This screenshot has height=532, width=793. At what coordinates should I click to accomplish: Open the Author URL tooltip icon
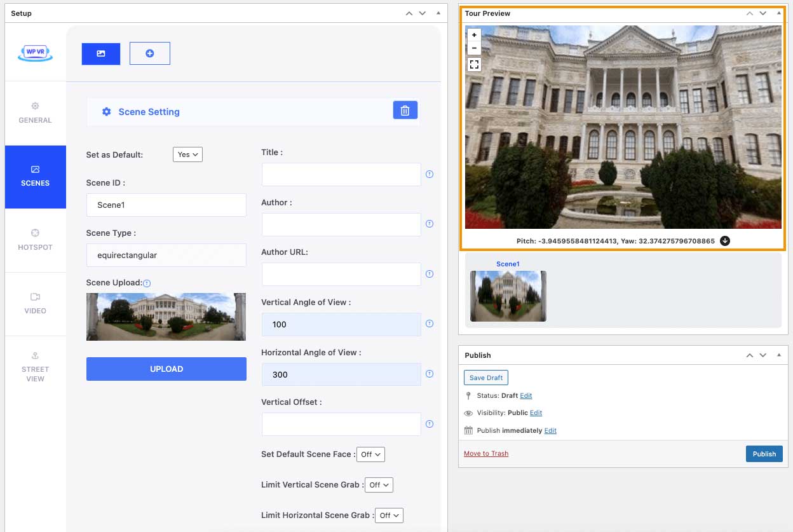[430, 273]
